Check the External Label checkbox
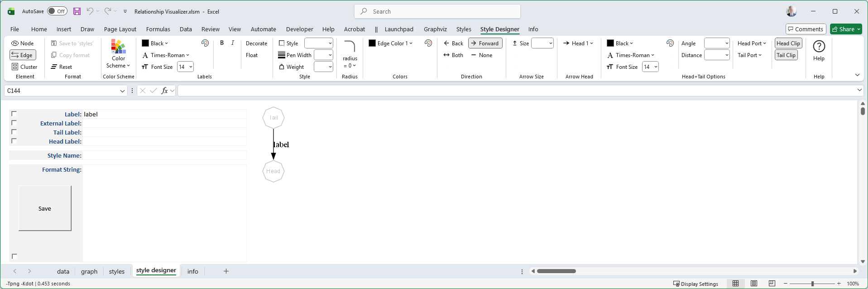The height and width of the screenshot is (289, 868). 14,123
